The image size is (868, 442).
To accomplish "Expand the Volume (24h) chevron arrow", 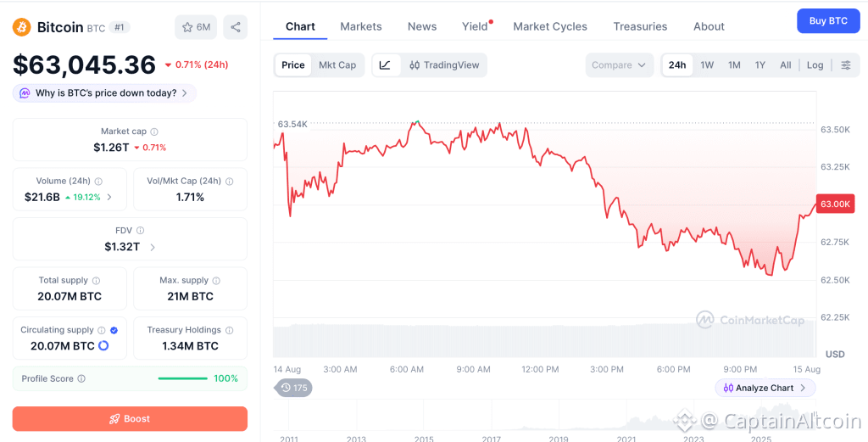I will 109,197.
